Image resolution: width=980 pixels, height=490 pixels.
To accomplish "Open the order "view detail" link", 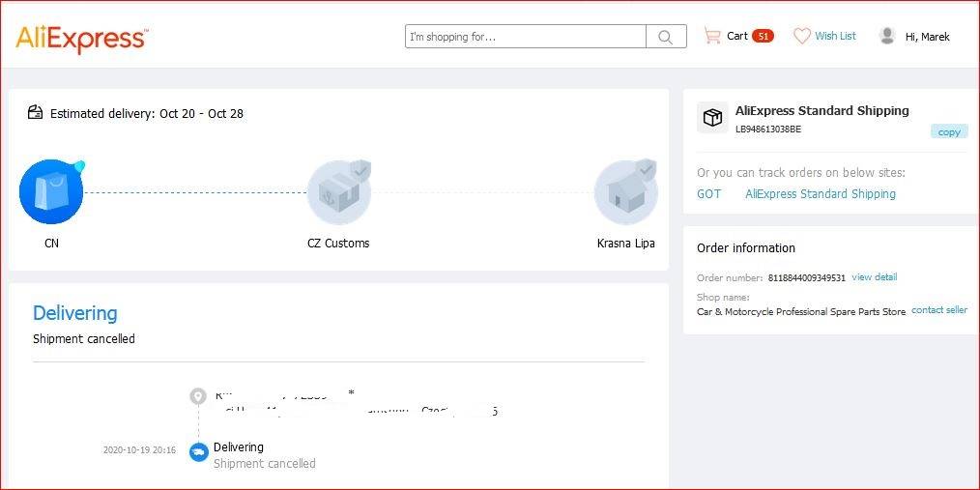I will (875, 276).
